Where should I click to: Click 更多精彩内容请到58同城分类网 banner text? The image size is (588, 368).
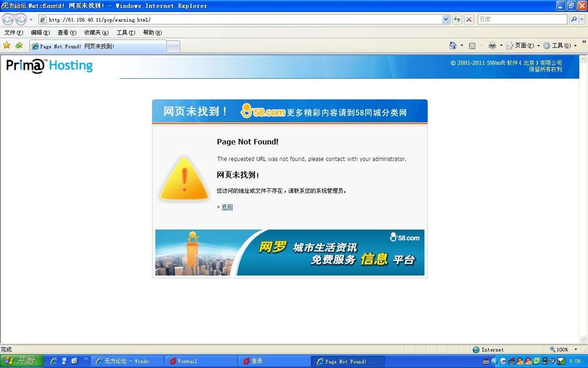point(347,112)
